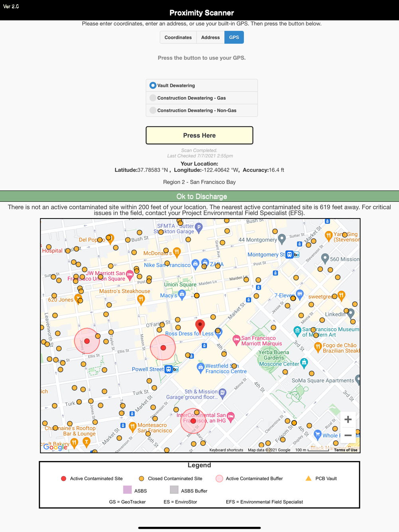Zoom out on the map
This screenshot has width=399, height=532.
348,435
